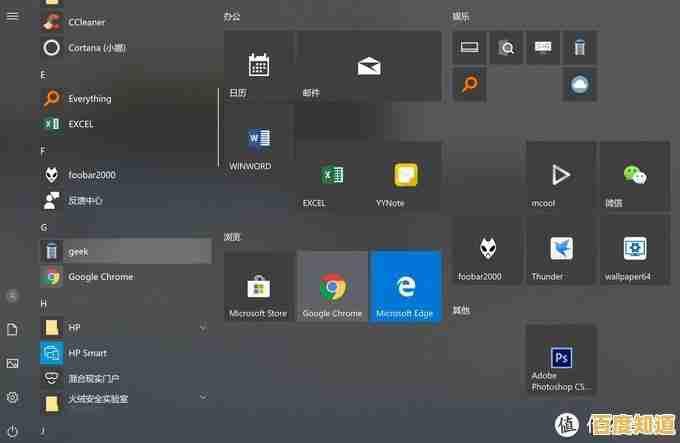680x443 pixels.
Task: Select geek in the app list
Action: coord(124,251)
